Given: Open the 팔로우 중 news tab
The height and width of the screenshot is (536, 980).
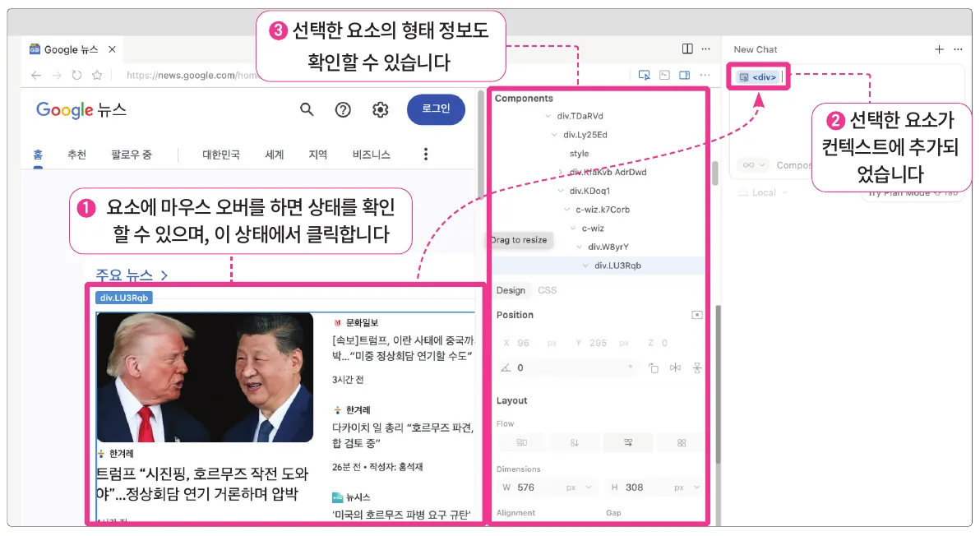Looking at the screenshot, I should pyautogui.click(x=132, y=155).
